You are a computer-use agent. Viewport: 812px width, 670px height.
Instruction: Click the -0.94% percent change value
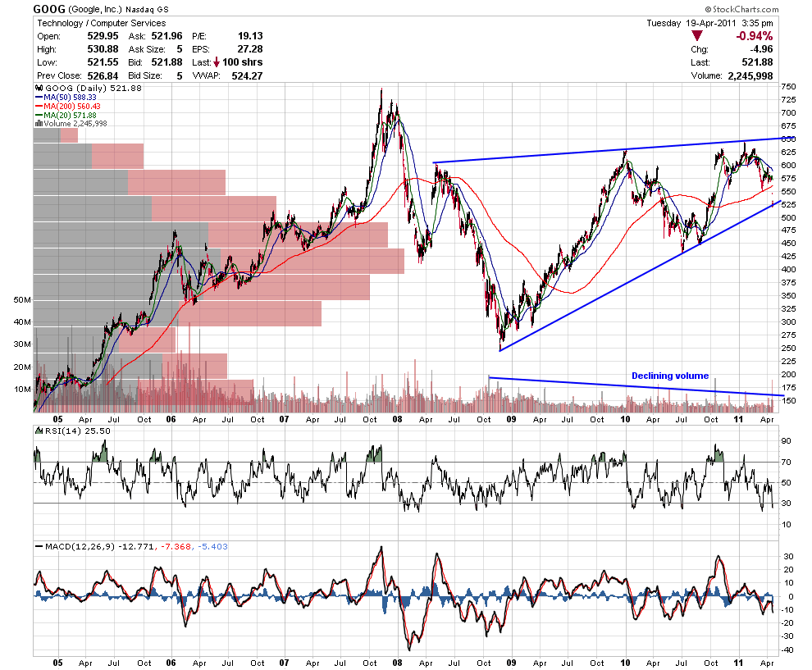[754, 36]
